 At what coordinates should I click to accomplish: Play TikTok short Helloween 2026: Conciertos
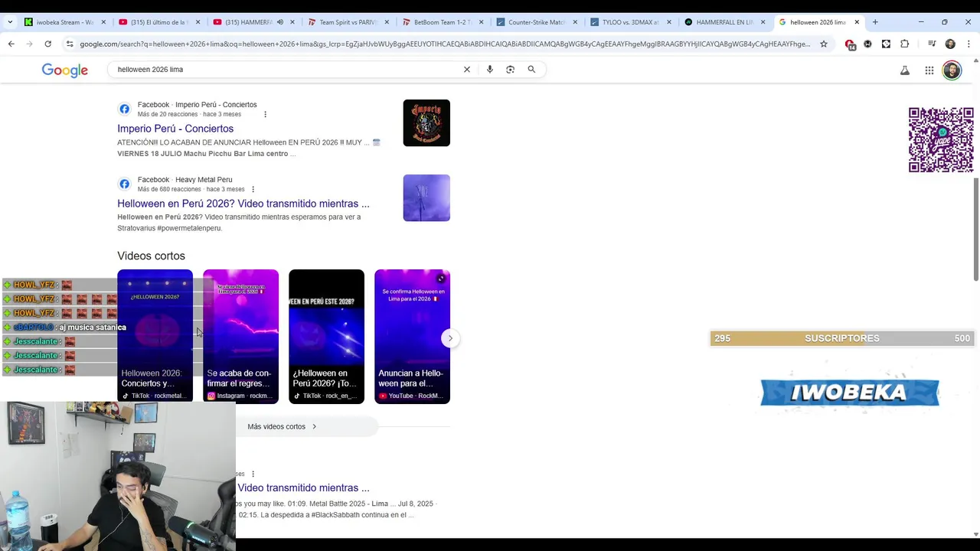point(155,336)
